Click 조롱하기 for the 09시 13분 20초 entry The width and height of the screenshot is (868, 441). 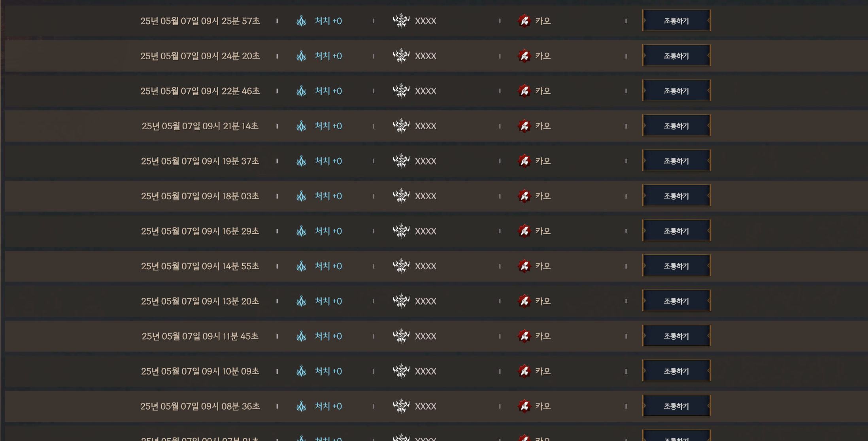tap(676, 301)
